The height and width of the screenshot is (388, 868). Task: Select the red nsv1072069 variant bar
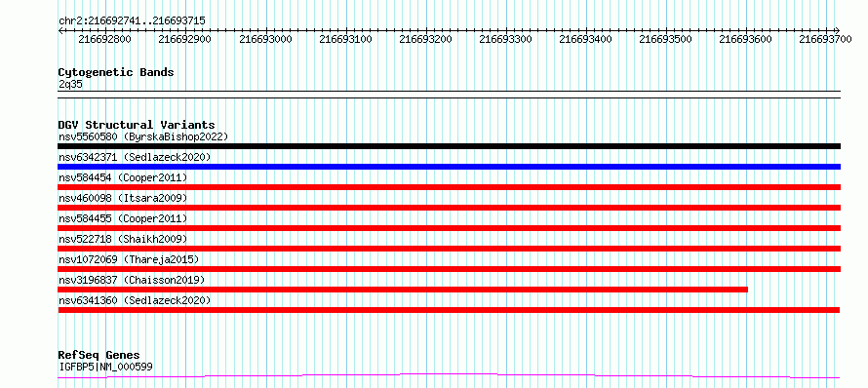449,269
